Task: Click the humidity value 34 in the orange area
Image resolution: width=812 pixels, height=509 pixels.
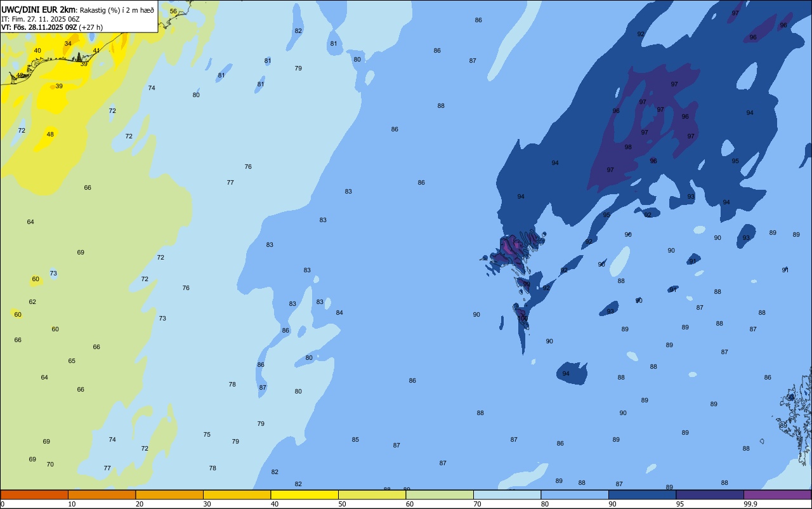Action: [68, 44]
